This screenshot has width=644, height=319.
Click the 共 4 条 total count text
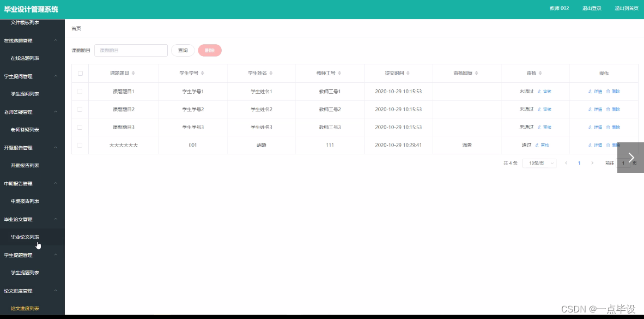click(x=511, y=163)
